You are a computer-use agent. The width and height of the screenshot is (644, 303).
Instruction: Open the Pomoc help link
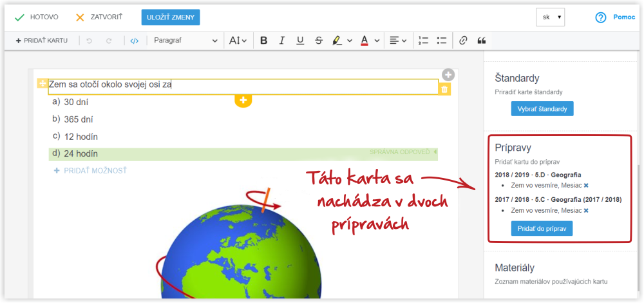tap(624, 17)
